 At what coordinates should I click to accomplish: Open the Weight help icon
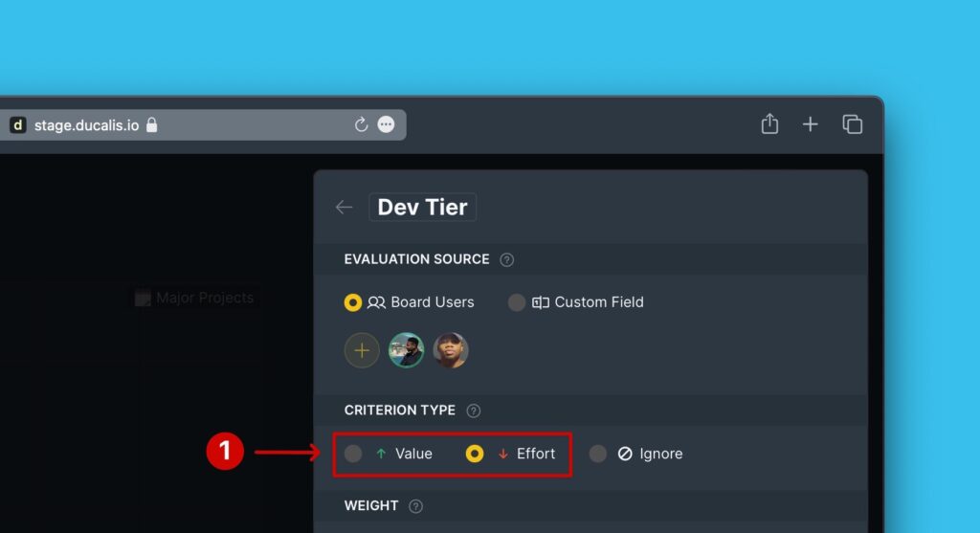coord(415,506)
